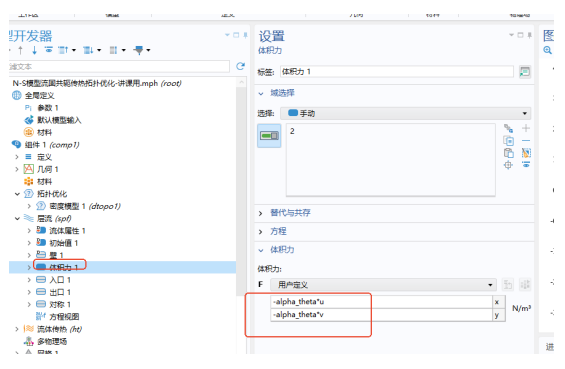Click the zoom to selection crosshair icon
Image resolution: width=565 pixels, height=369 pixels.
pyautogui.click(x=508, y=165)
